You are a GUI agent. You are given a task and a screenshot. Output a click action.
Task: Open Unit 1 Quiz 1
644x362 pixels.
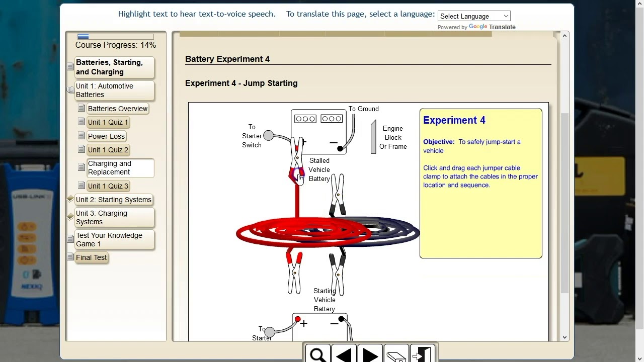click(108, 122)
